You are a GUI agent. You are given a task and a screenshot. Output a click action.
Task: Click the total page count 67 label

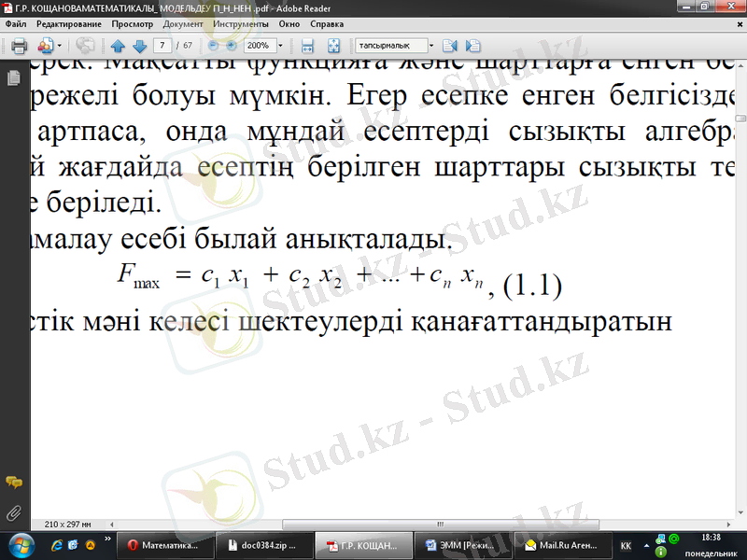tap(188, 46)
